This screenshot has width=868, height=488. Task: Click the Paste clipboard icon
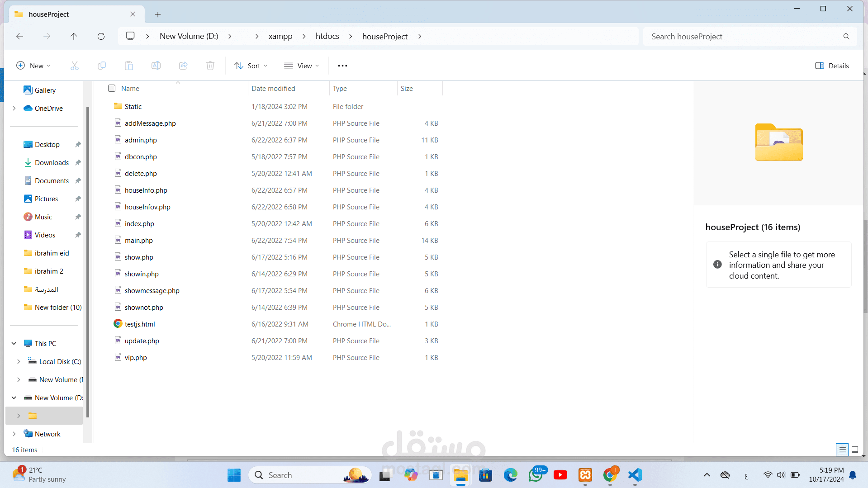[129, 66]
